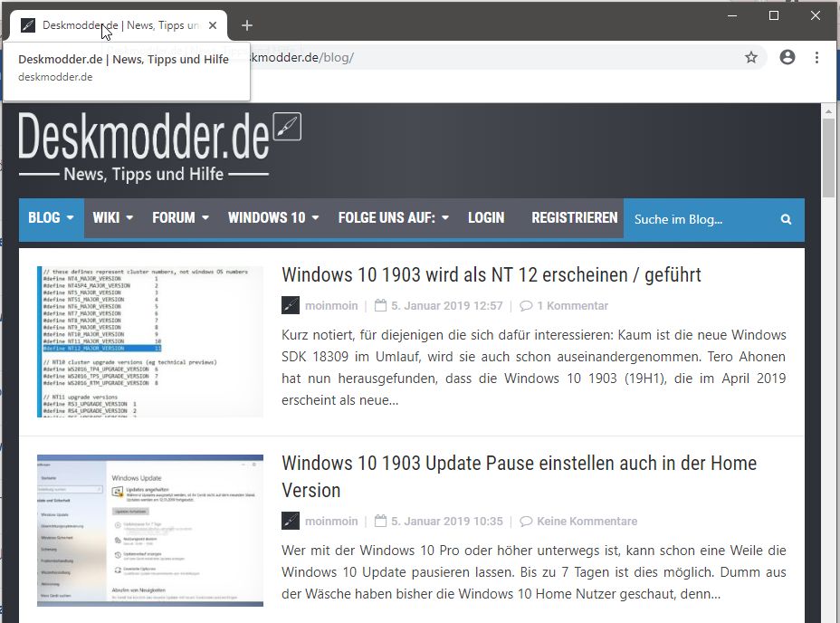Image resolution: width=840 pixels, height=623 pixels.
Task: Minimize the Chrome window
Action: [x=732, y=15]
